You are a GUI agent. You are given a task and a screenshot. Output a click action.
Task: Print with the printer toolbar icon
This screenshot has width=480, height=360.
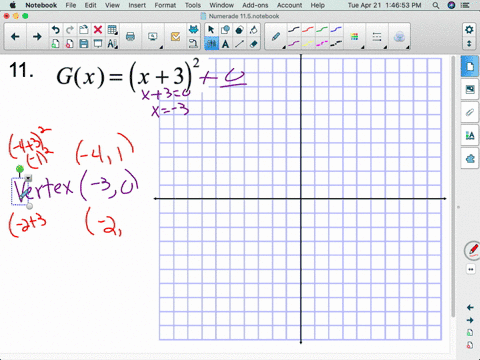(x=130, y=36)
